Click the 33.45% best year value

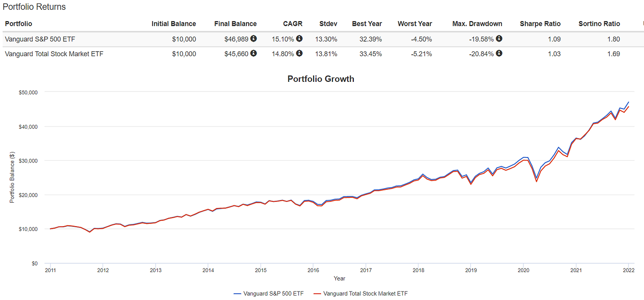coord(371,54)
